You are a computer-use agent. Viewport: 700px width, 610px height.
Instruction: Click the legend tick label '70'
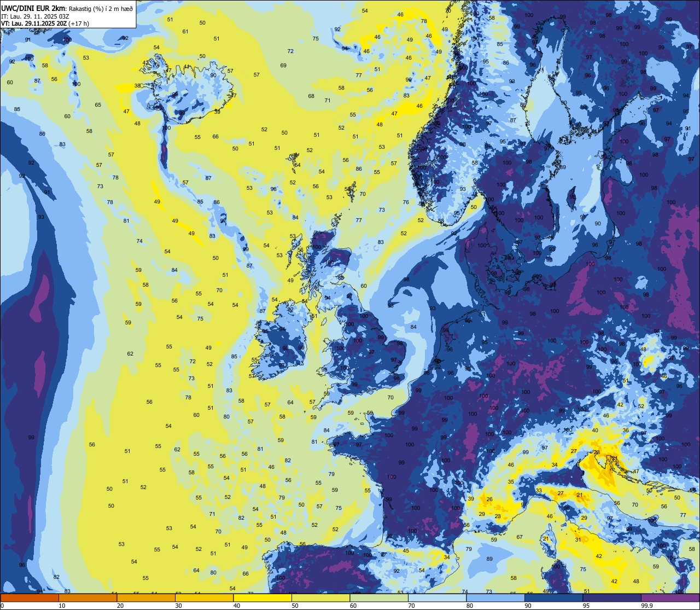(x=411, y=606)
